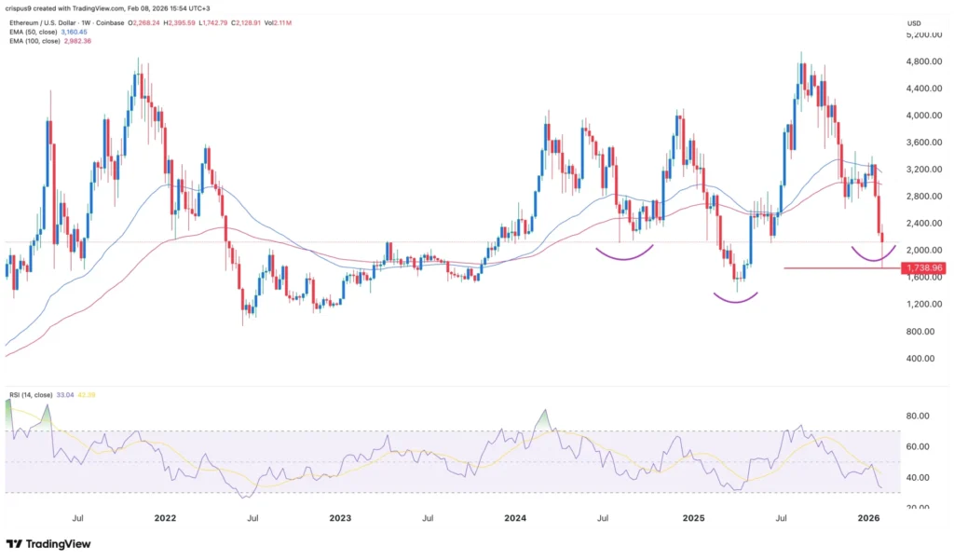Click the 1W timeframe in the symbol legend
Screen dimensions: 954x560
84,23
